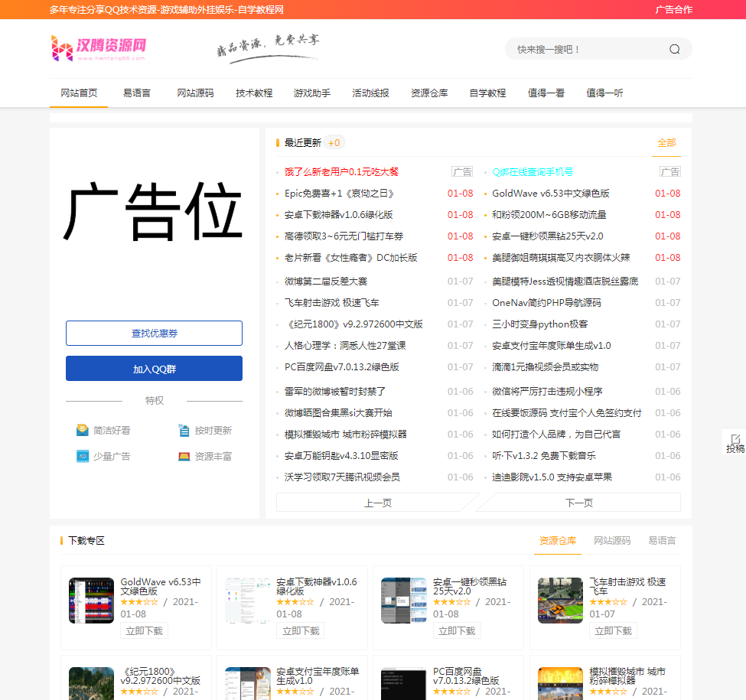Screen dimensions: 746x700
Task: Click the 按时更新 document feature icon
Action: 184,430
